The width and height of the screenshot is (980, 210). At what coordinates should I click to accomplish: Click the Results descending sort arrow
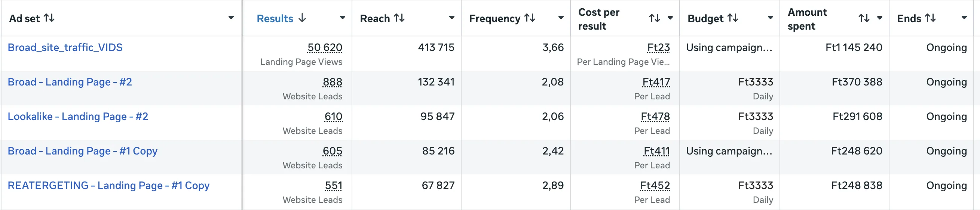(x=302, y=18)
